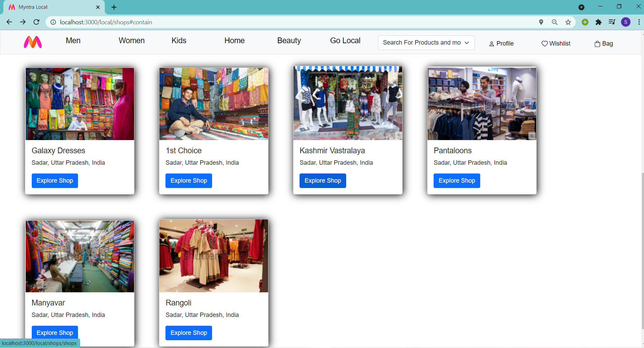Switch to the Myntra Local browser tab
The image size is (644, 348).
click(x=51, y=7)
